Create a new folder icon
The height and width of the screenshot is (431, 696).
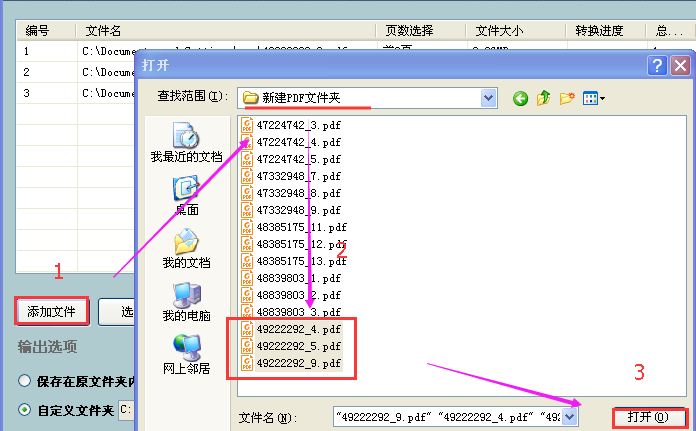pos(567,98)
